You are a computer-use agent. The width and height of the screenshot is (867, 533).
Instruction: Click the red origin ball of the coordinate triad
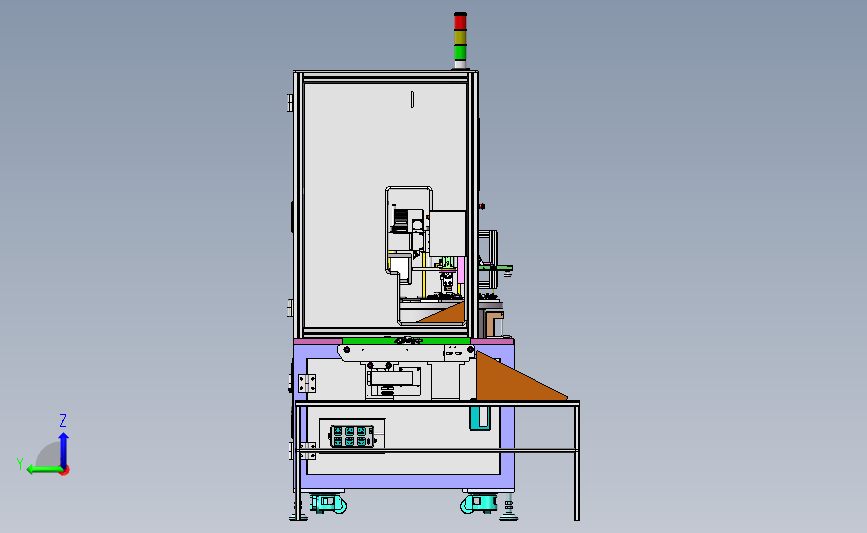pos(65,471)
